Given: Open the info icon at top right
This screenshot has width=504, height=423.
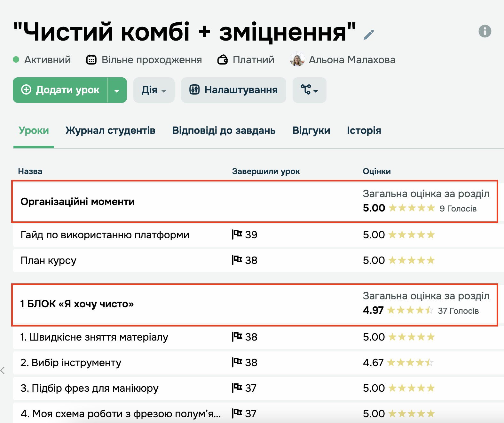Looking at the screenshot, I should tap(484, 31).
